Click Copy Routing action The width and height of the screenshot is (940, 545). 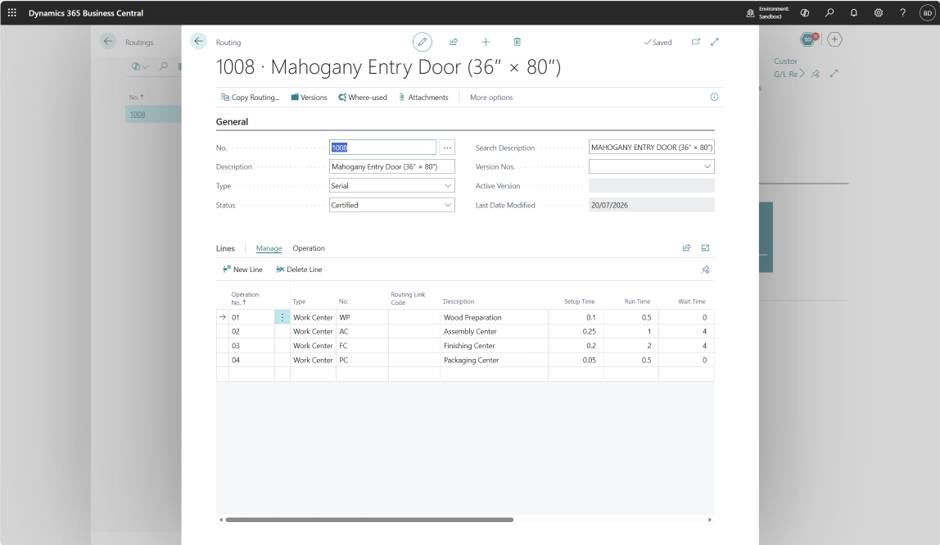[x=250, y=97]
